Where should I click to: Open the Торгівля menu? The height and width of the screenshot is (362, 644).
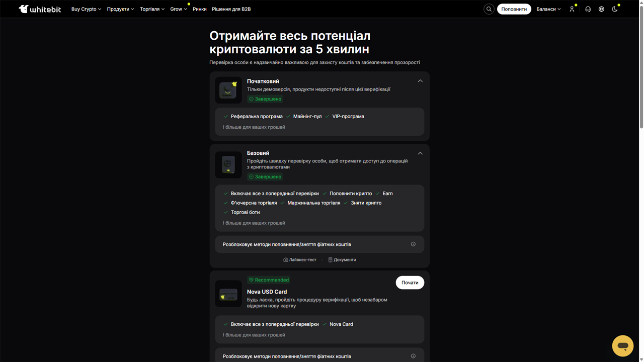coord(152,9)
